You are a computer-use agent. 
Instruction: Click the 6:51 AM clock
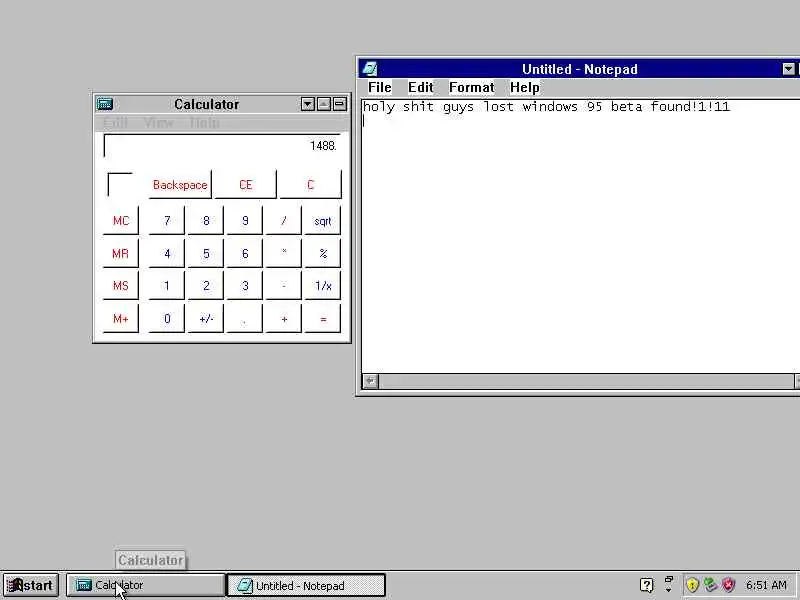pyautogui.click(x=766, y=585)
